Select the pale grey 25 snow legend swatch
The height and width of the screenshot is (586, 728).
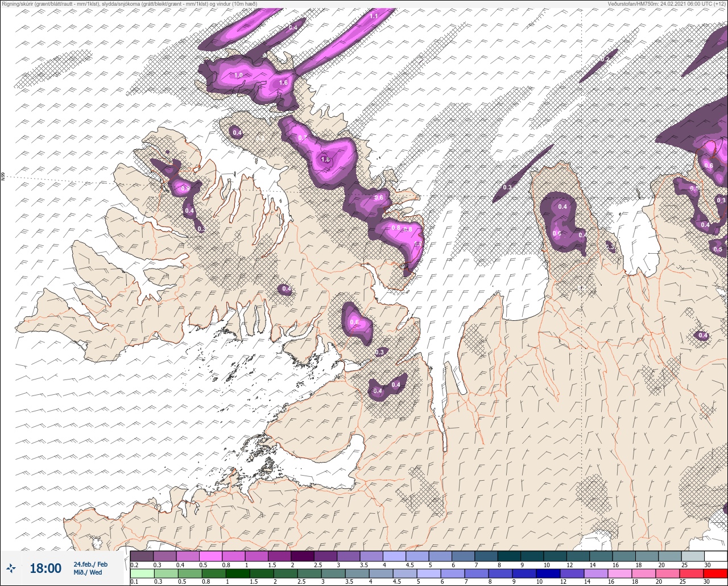pos(693,556)
